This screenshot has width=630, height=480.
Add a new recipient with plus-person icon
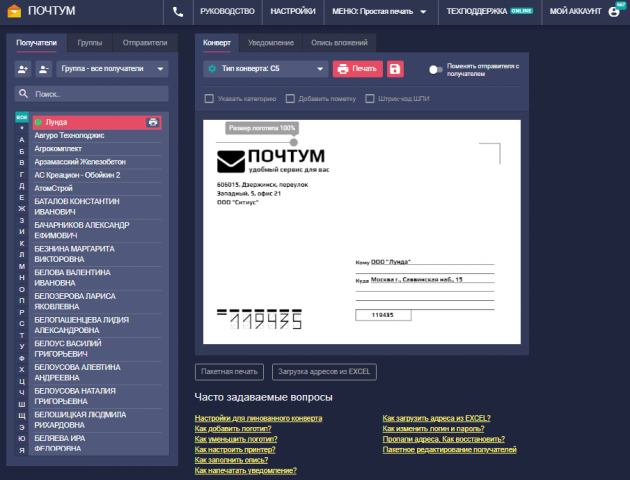pos(23,69)
